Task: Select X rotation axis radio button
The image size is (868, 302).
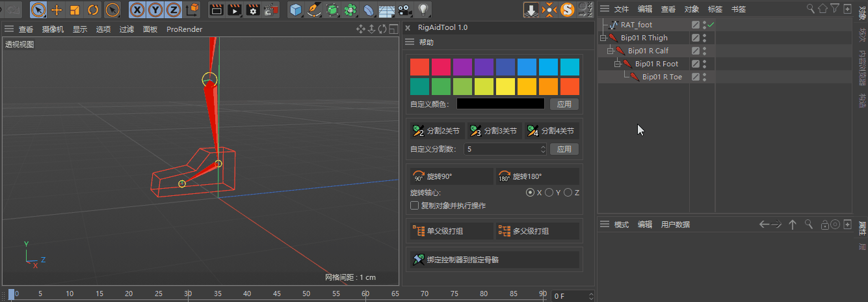Action: click(x=530, y=193)
